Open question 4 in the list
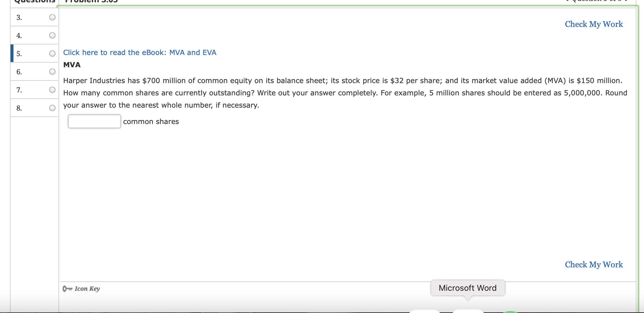 pyautogui.click(x=34, y=35)
